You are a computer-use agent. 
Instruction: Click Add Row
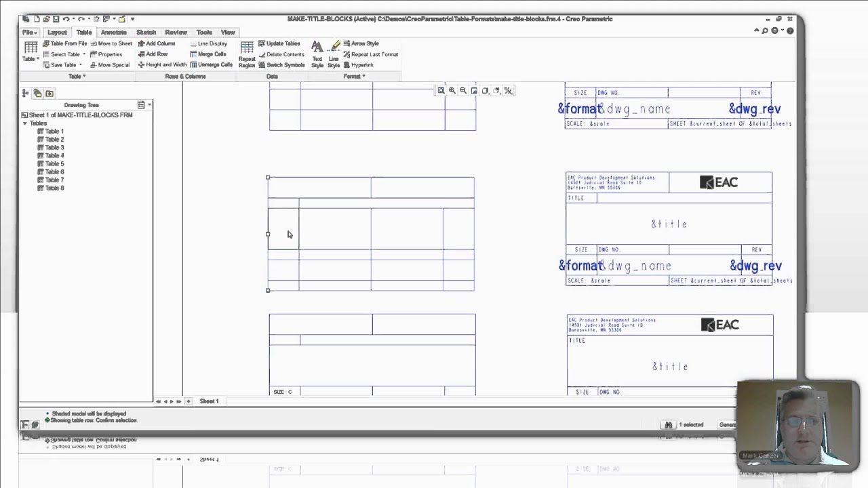(153, 54)
